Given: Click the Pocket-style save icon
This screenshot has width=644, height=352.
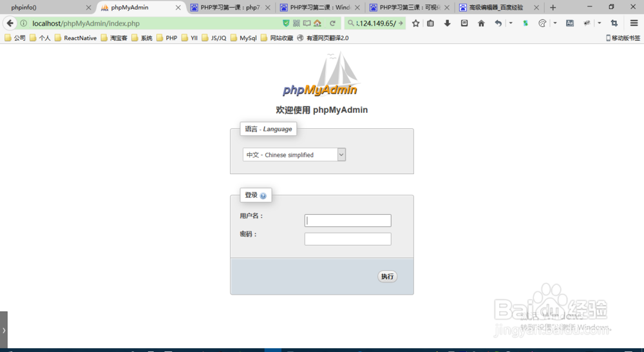Looking at the screenshot, I should click(x=464, y=23).
